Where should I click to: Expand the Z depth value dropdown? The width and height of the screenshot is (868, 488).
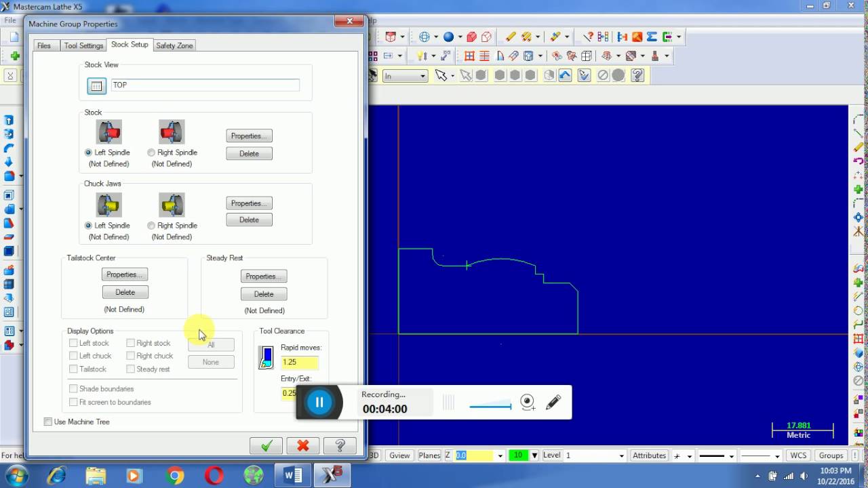pos(500,455)
